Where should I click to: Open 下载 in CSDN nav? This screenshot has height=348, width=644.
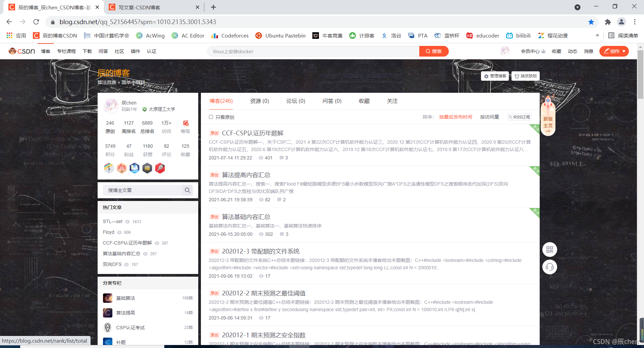[87, 51]
